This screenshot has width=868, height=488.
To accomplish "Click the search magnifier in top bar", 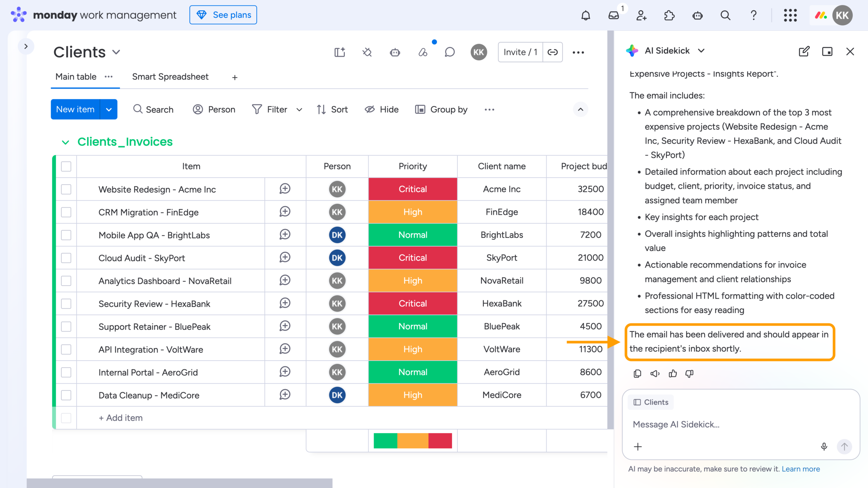I will coord(725,15).
